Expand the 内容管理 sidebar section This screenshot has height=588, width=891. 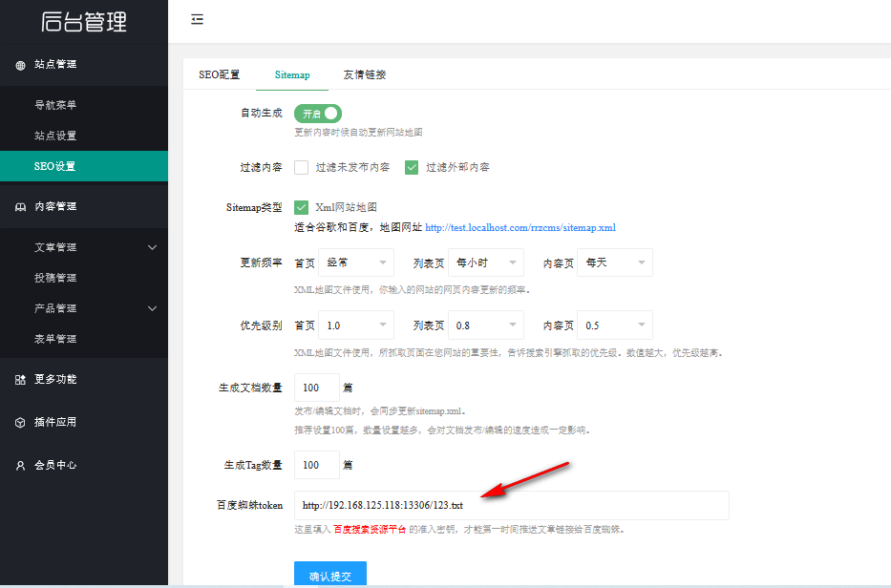(84, 206)
